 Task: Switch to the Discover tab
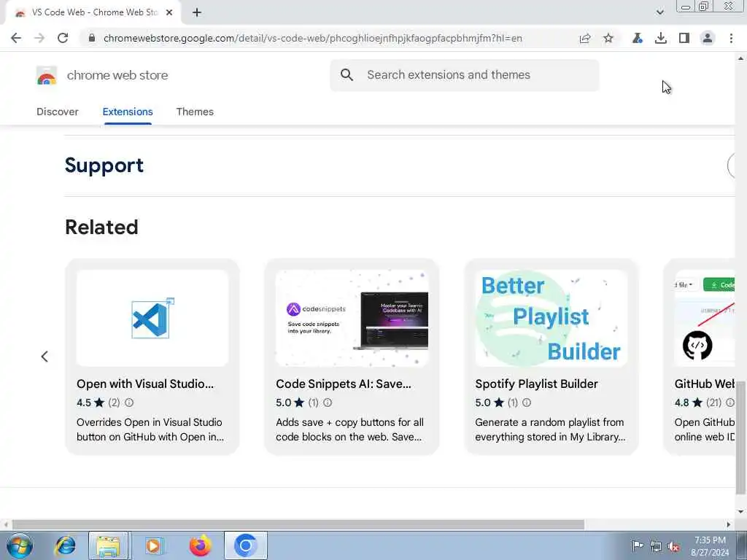(58, 112)
